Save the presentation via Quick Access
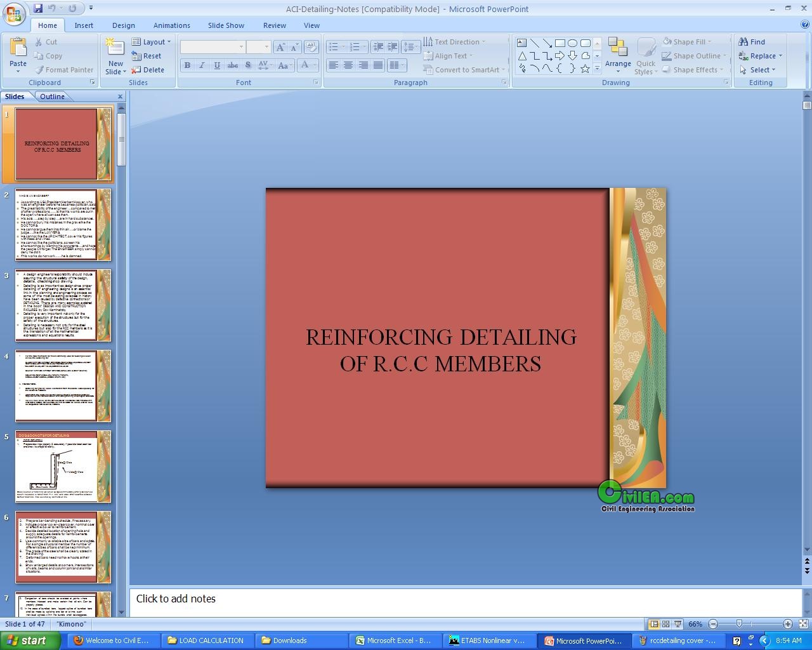 click(38, 8)
